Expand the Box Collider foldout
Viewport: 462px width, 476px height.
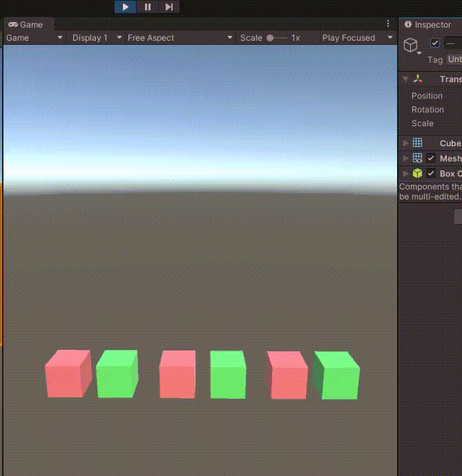point(405,173)
